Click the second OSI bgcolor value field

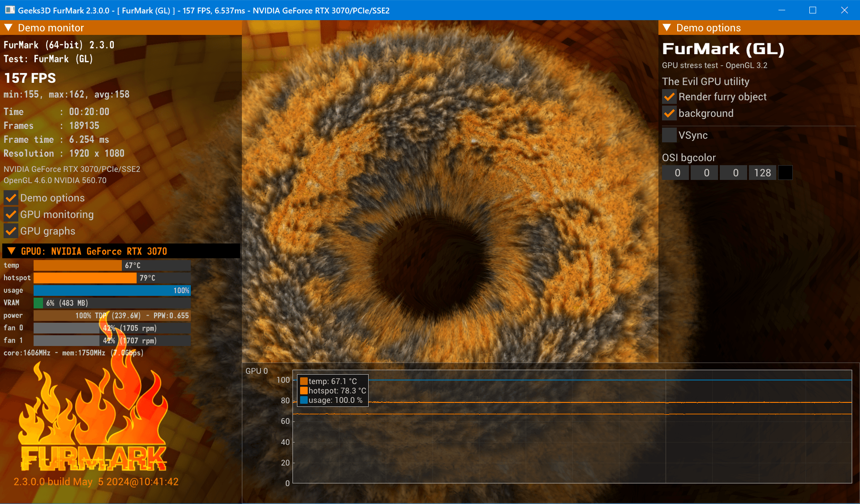[x=705, y=173]
